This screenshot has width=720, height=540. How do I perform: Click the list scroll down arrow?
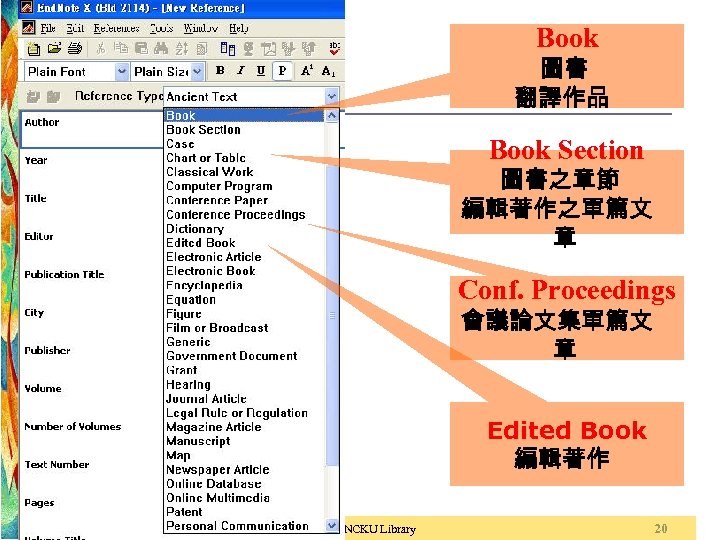[332, 525]
